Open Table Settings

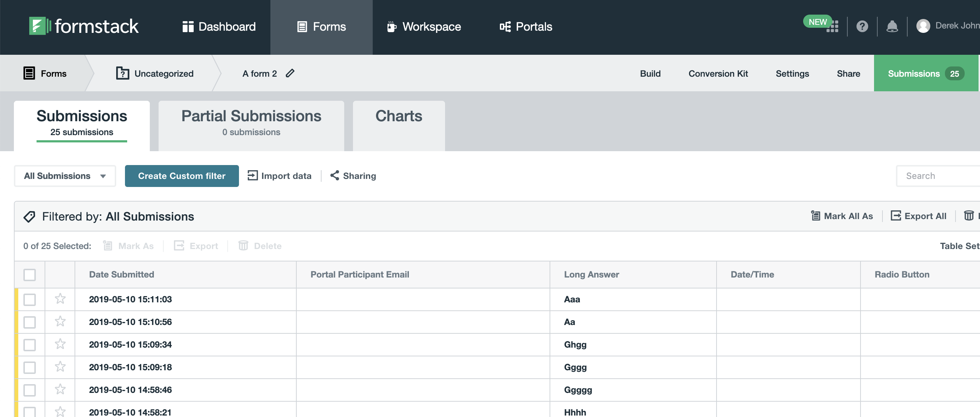[960, 246]
